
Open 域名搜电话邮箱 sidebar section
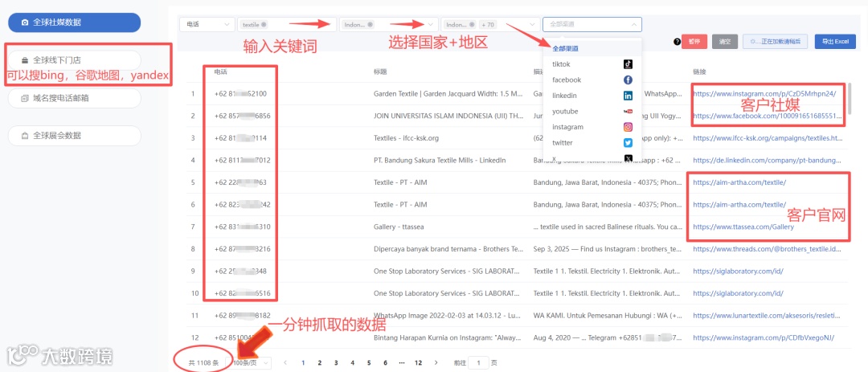click(x=74, y=98)
